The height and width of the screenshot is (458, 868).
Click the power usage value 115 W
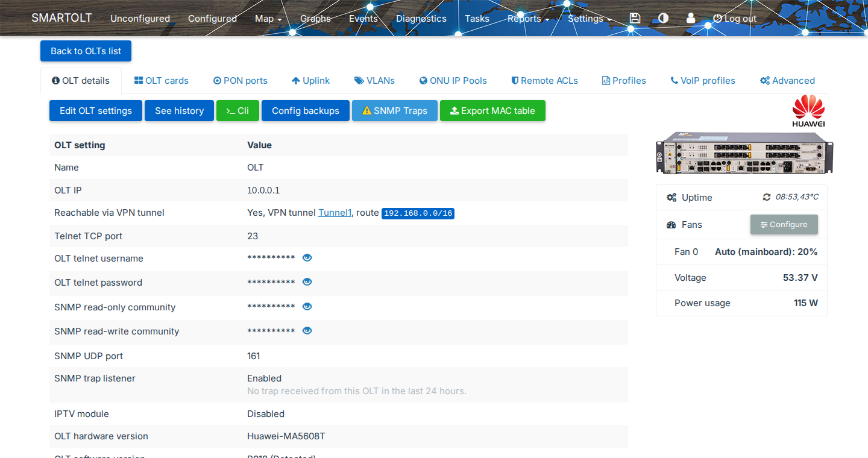pyautogui.click(x=806, y=303)
